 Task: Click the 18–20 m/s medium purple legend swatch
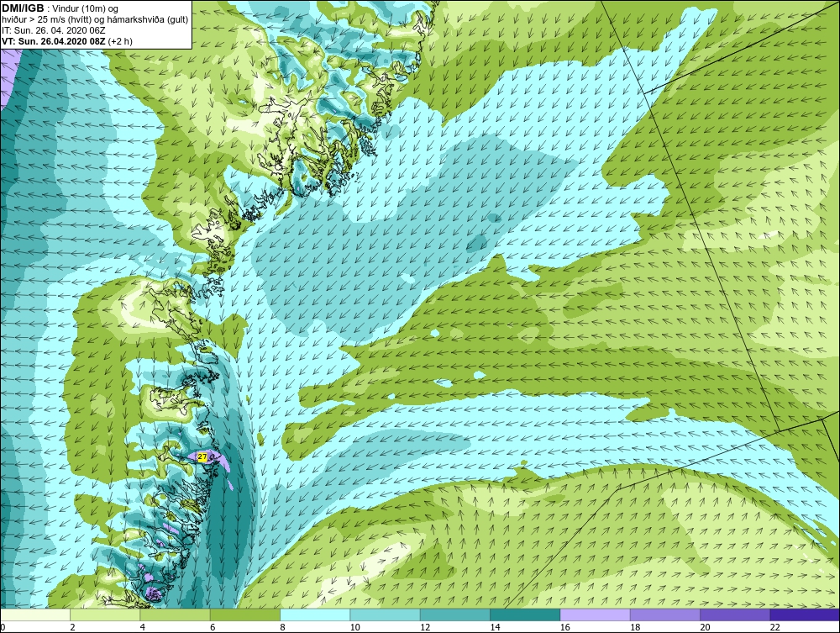(x=664, y=615)
